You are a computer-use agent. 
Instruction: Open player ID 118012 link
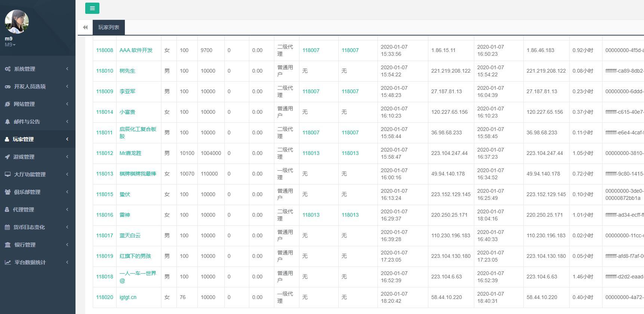click(104, 153)
